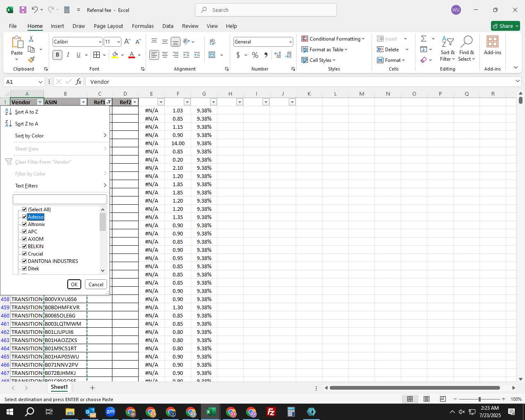Click the Format Painter brush icon
Screen dimensions: 525x420
point(31,59)
